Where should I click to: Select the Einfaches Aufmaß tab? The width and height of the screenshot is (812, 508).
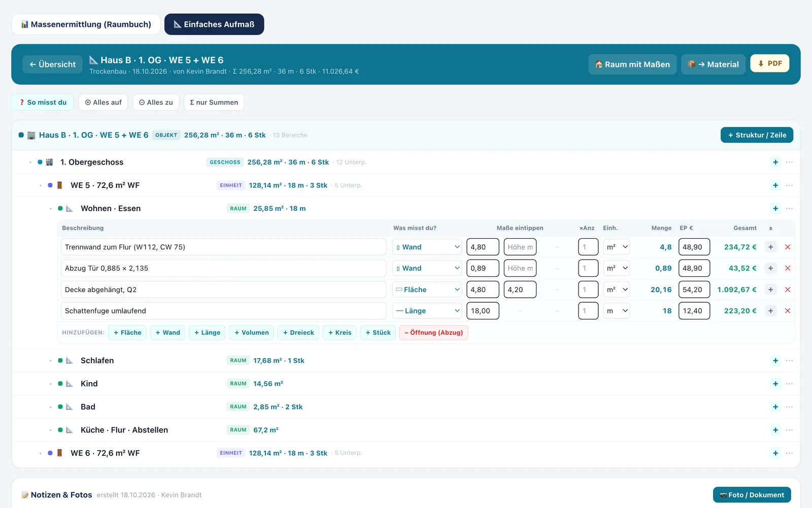tap(214, 24)
